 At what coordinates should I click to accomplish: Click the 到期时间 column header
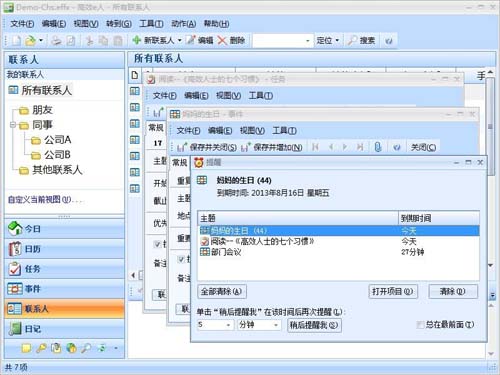click(x=439, y=218)
